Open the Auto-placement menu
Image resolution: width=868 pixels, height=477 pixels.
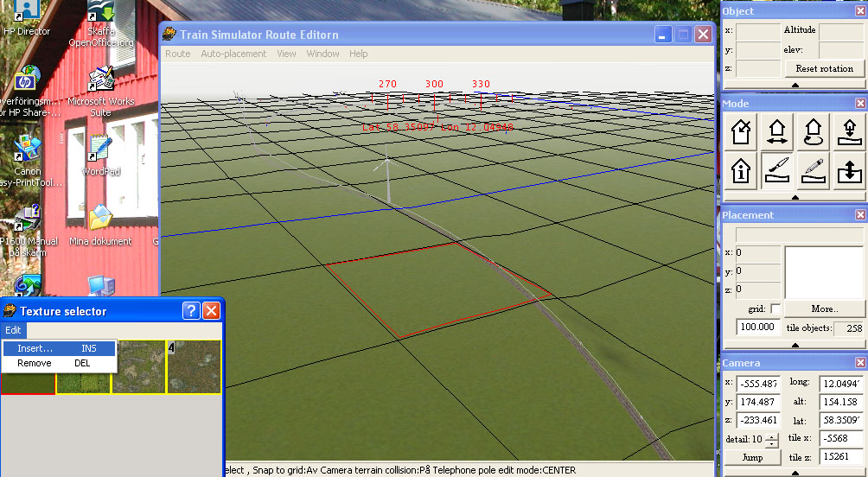point(233,54)
